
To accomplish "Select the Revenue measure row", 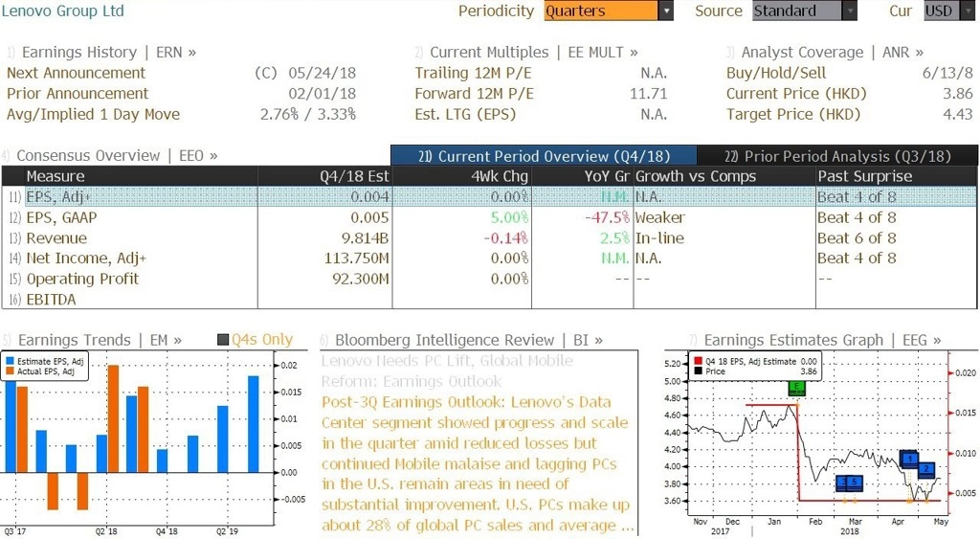I will [489, 238].
